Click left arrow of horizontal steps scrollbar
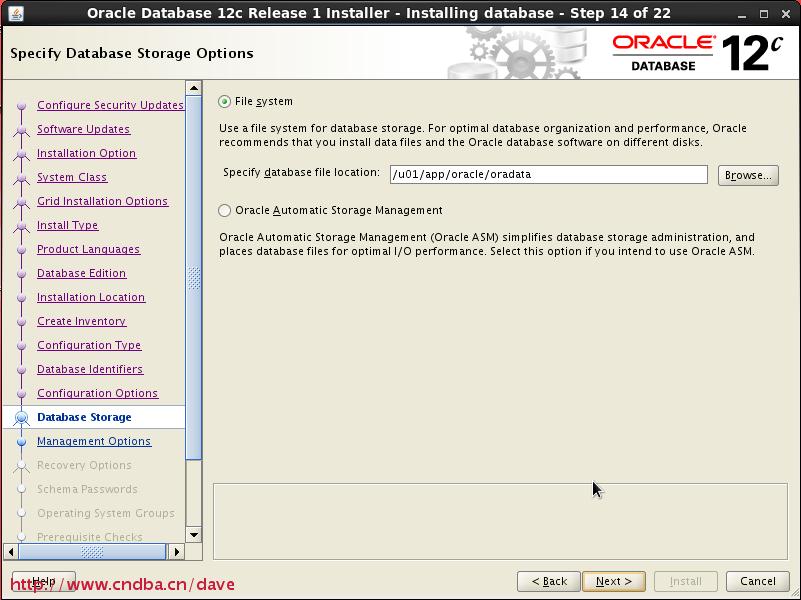Screen dimensions: 801x600 tap(11, 551)
